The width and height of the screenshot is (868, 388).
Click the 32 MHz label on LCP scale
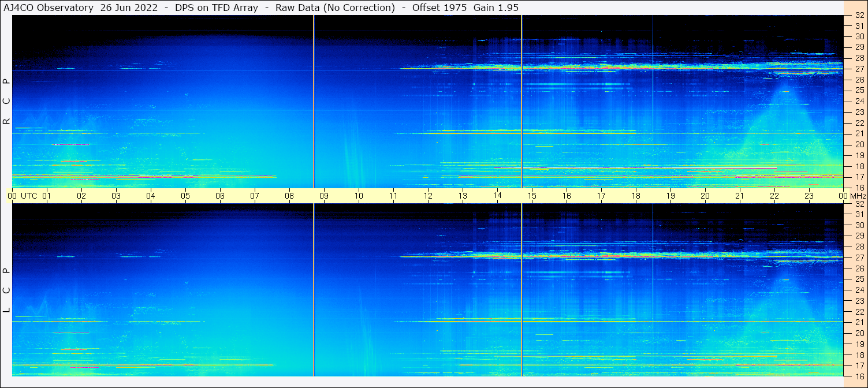[859, 204]
